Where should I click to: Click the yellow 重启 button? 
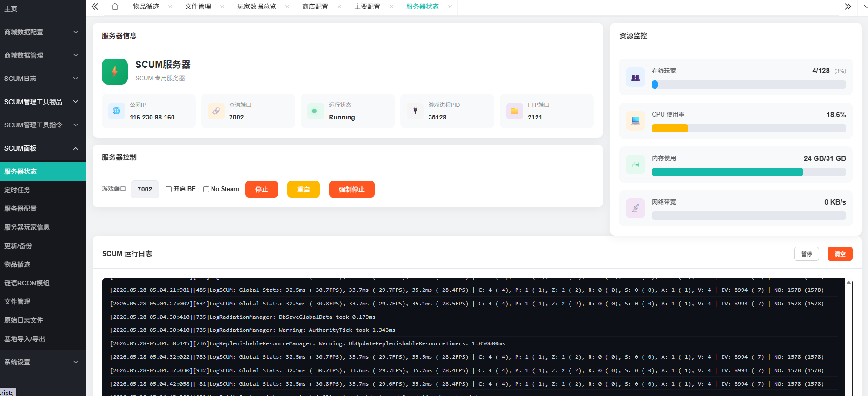coord(304,189)
